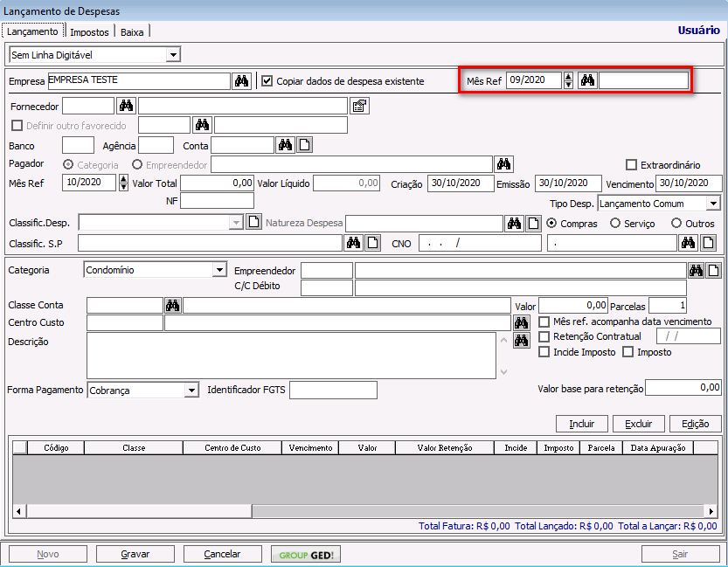Click the Edição button
Screen dimensions: 728x567
click(x=695, y=424)
